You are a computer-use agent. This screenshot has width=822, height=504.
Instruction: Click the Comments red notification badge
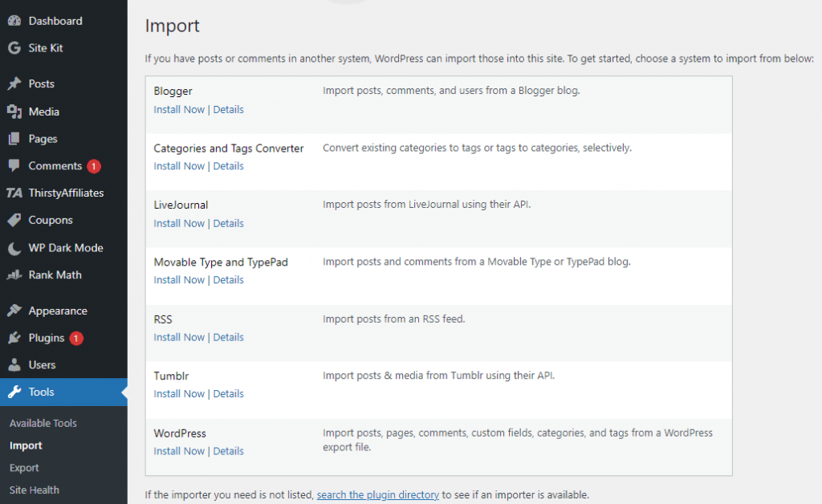[94, 166]
